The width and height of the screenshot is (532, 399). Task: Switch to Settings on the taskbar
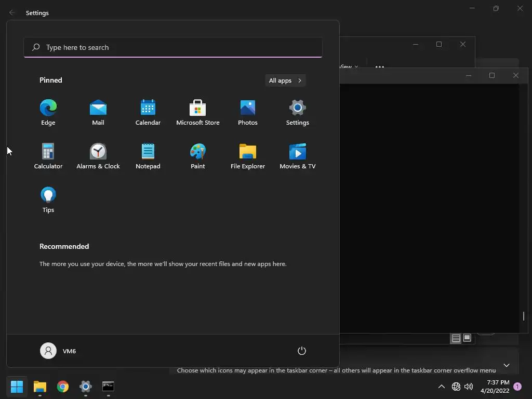[86, 387]
